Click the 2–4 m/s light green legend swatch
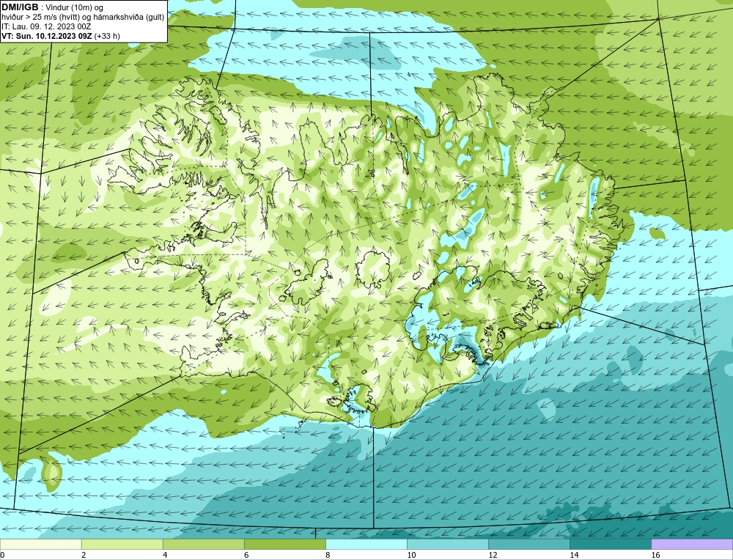The height and width of the screenshot is (560, 733). 122,544
